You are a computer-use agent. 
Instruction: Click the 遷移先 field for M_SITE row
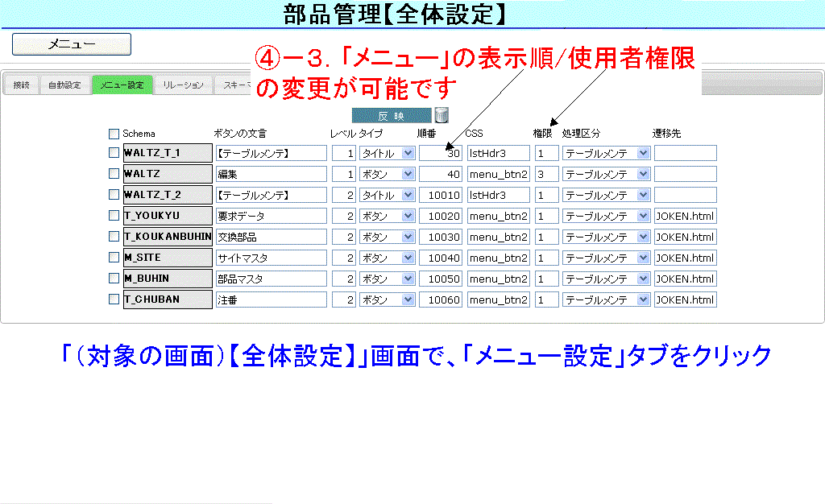point(685,258)
